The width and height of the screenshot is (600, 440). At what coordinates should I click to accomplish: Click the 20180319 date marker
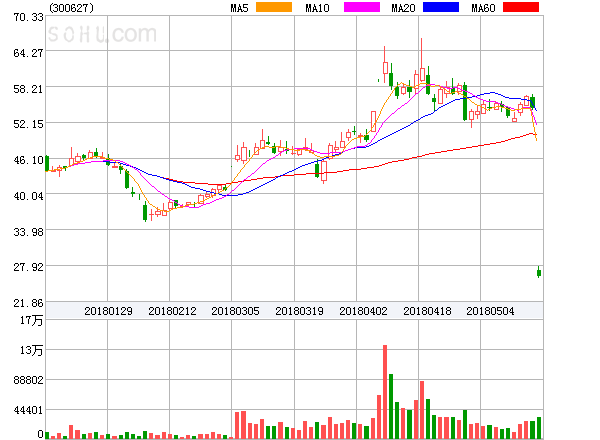pos(299,311)
